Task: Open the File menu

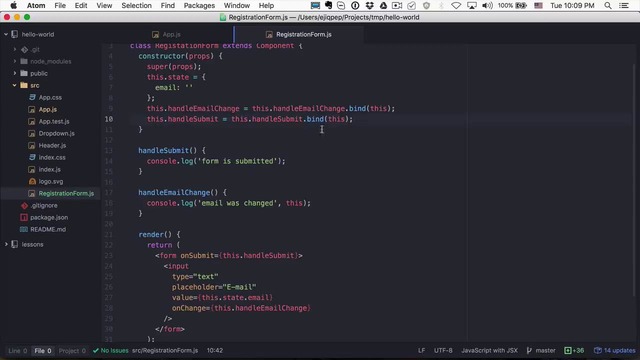Action: (x=60, y=5)
